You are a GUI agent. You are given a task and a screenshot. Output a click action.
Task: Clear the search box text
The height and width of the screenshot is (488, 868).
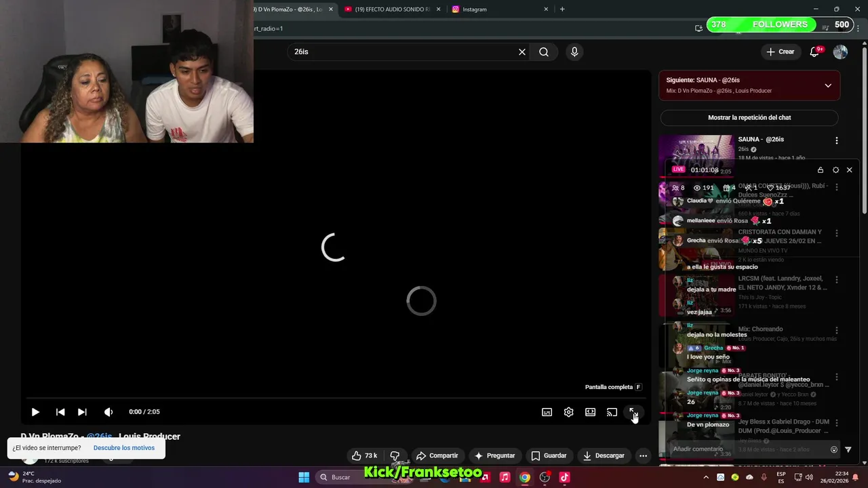(x=522, y=52)
